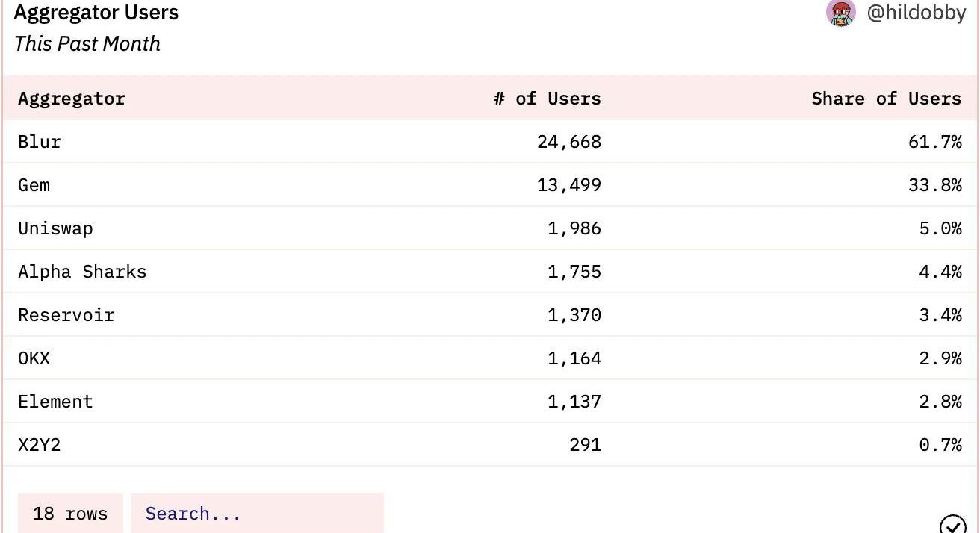Select the Gem row
980x533 pixels.
coord(490,185)
